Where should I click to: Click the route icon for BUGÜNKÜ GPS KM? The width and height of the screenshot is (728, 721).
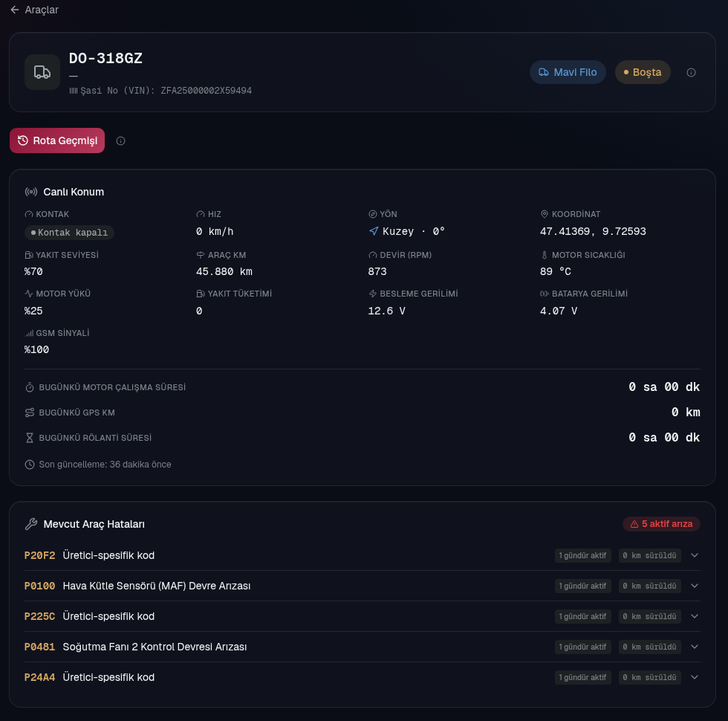coord(30,413)
